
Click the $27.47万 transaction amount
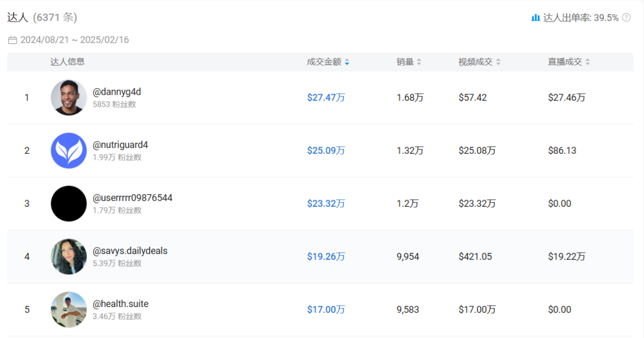[326, 97]
